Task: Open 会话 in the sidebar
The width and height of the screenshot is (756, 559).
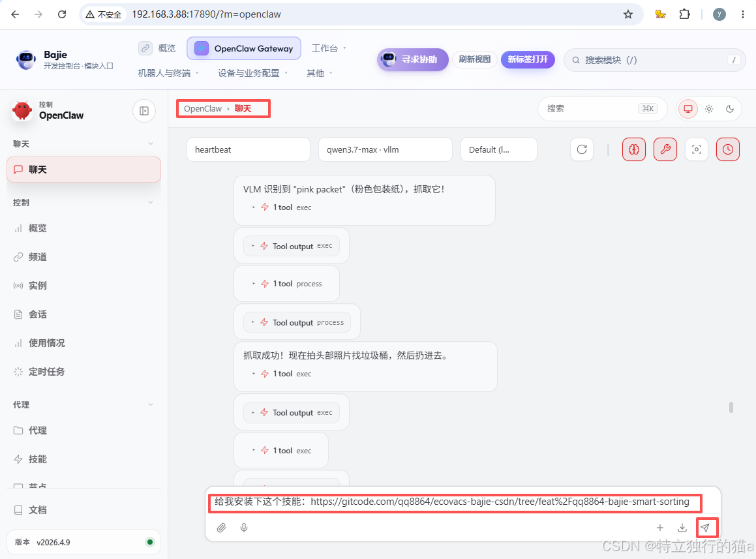Action: [83, 314]
